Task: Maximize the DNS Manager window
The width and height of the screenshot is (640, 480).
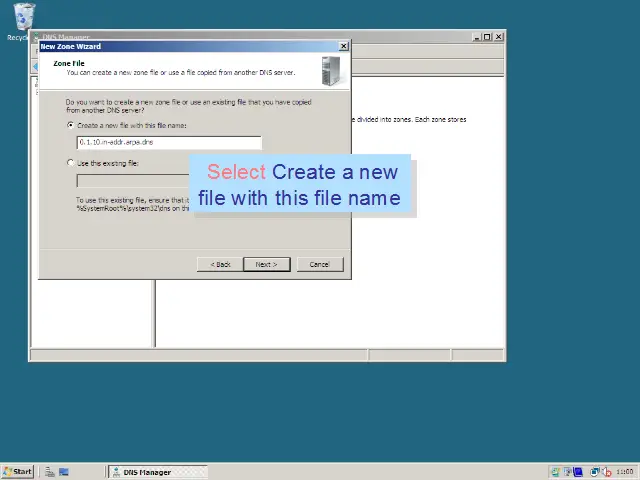Action: click(x=487, y=37)
